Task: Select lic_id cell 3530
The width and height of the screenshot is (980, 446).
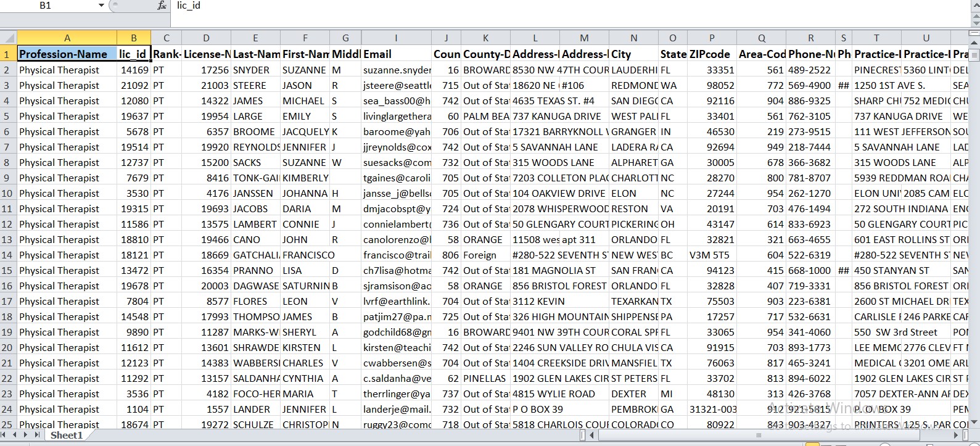Action: pos(133,193)
